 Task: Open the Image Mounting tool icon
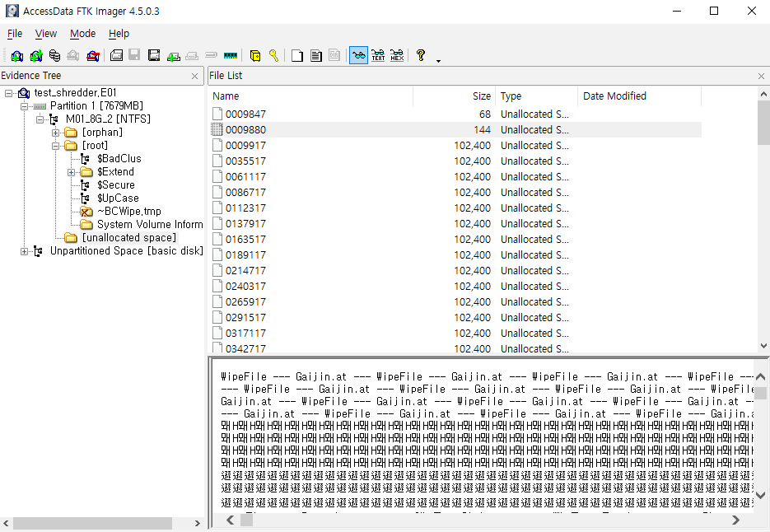pos(54,55)
